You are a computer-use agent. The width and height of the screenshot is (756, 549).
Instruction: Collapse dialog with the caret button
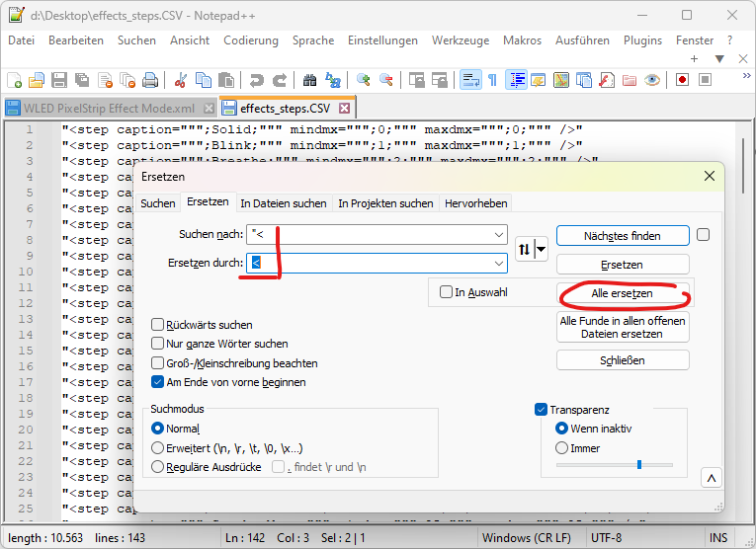712,478
